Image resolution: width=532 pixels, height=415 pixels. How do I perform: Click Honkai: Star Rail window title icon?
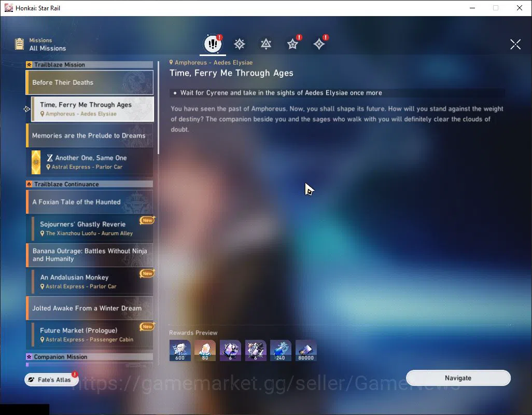pyautogui.click(x=8, y=7)
